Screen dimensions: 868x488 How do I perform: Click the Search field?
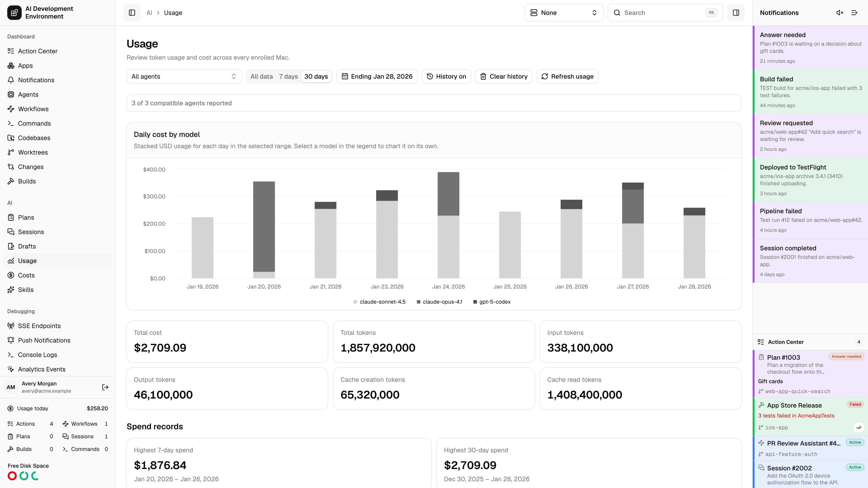[x=665, y=13]
